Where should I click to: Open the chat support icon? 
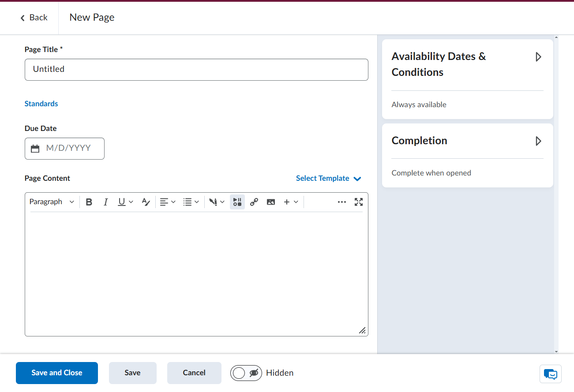point(551,374)
